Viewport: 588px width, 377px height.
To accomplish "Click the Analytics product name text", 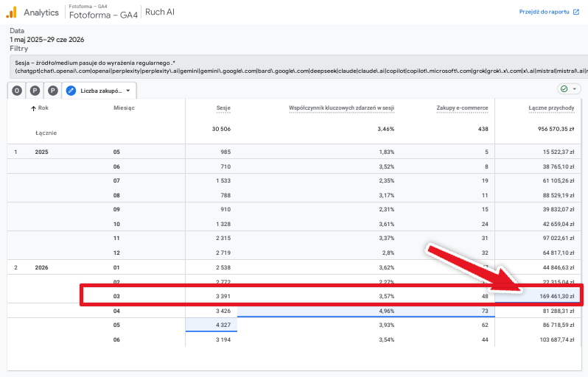I will click(41, 13).
